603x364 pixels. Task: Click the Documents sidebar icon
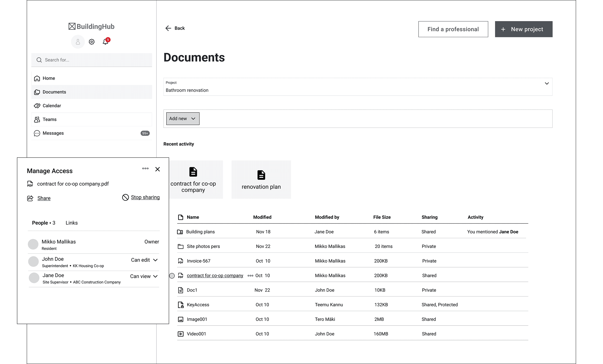coord(37,92)
